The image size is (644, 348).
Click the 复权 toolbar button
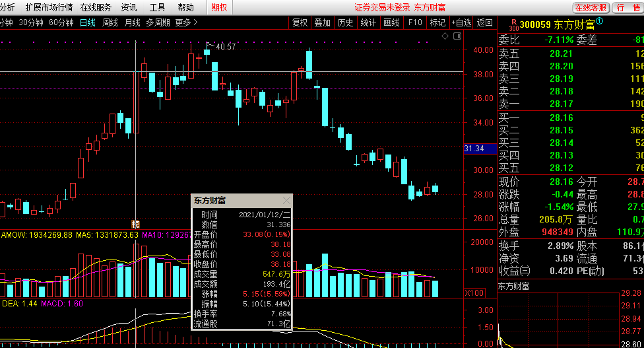click(300, 22)
